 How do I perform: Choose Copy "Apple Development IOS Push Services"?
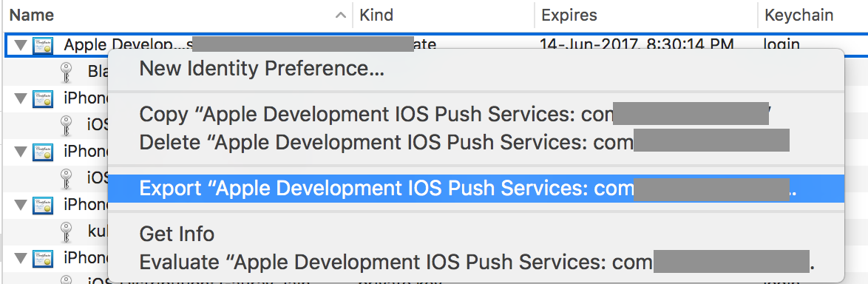click(x=476, y=115)
